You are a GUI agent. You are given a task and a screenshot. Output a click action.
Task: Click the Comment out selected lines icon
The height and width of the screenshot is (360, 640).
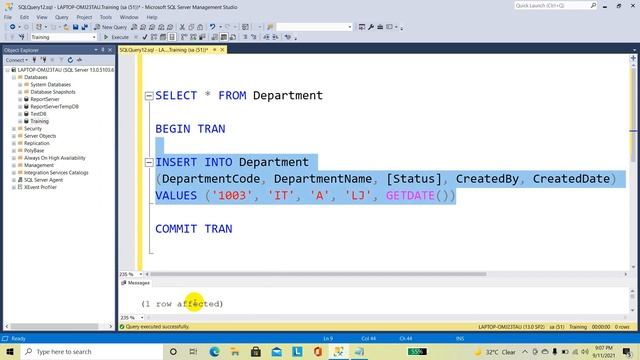tap(245, 37)
